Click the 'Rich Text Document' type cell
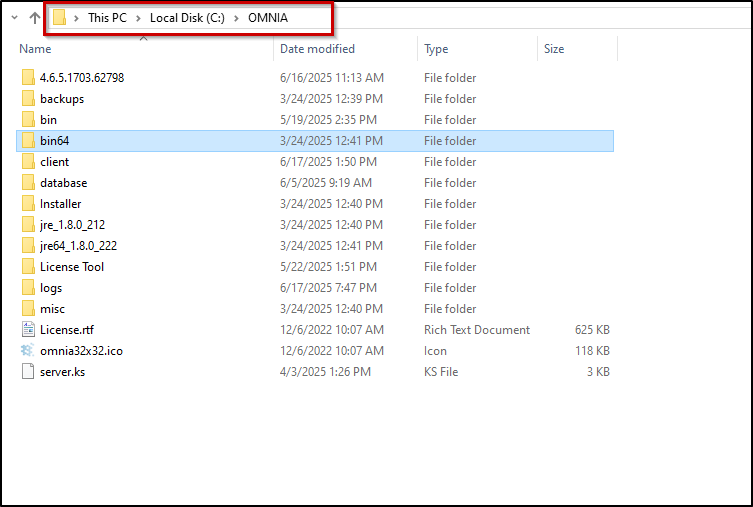Viewport: 753px width, 507px height. 477,330
